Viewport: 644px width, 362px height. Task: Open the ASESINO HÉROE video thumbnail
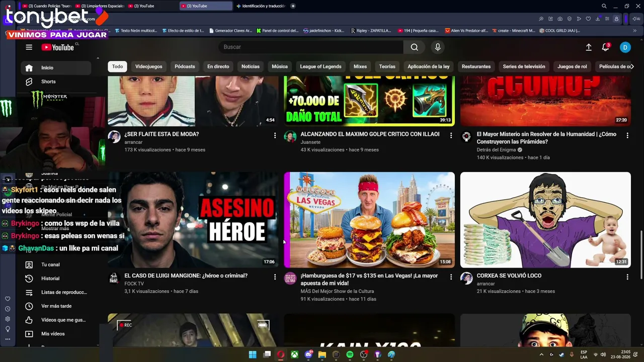tap(193, 220)
